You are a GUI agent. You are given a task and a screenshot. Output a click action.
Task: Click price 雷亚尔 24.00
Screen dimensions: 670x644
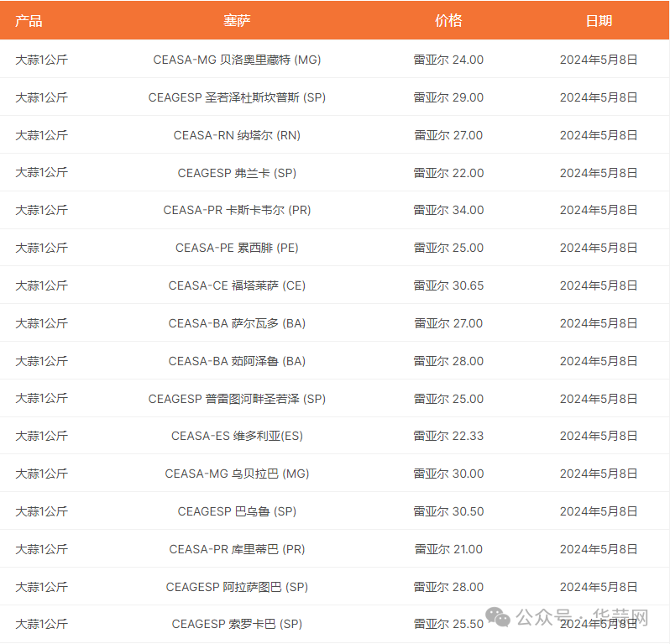pyautogui.click(x=448, y=60)
